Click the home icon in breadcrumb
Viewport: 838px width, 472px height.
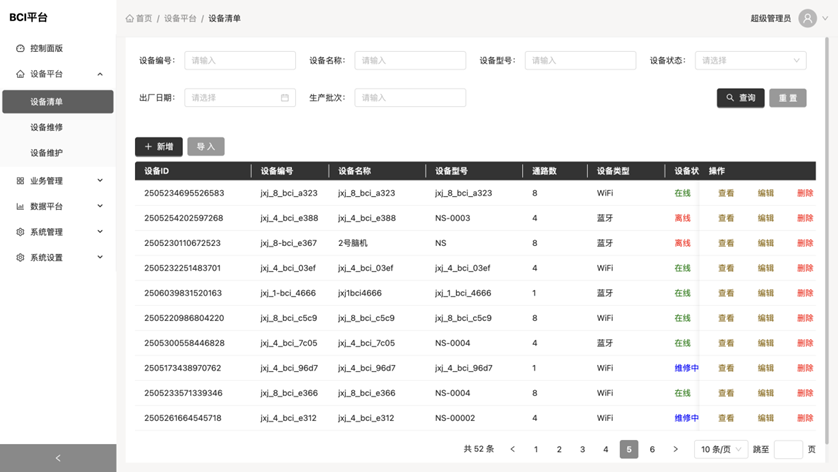coord(130,18)
